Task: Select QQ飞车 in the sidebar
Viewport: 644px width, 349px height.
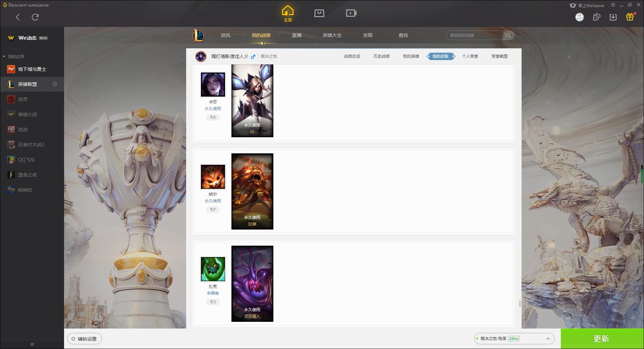Action: [x=32, y=160]
